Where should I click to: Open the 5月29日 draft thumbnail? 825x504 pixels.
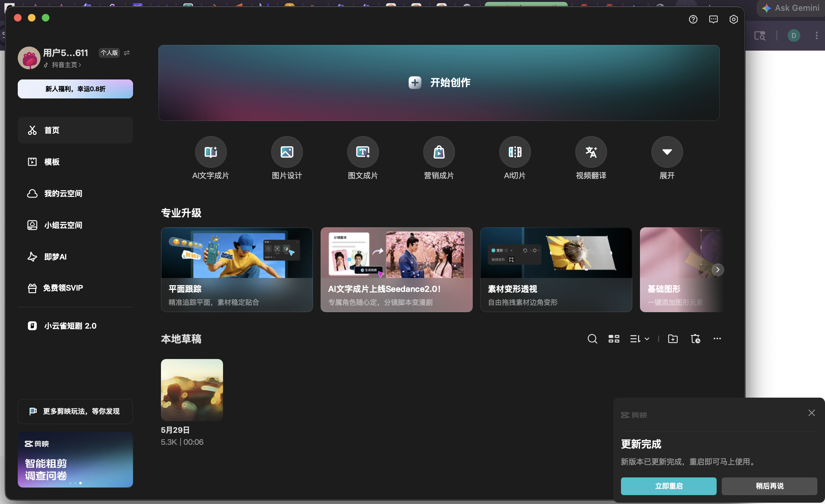[x=192, y=390]
